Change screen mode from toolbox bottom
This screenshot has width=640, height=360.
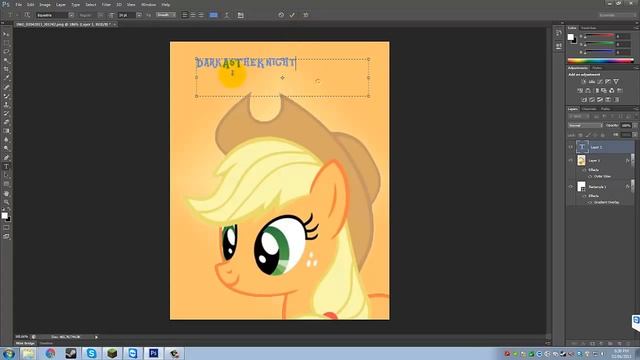click(x=6, y=236)
